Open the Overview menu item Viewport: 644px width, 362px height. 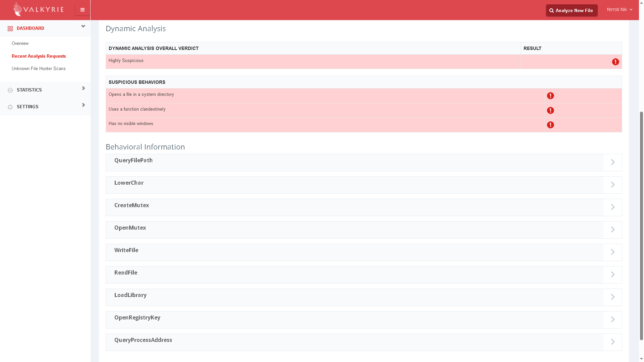pyautogui.click(x=20, y=44)
